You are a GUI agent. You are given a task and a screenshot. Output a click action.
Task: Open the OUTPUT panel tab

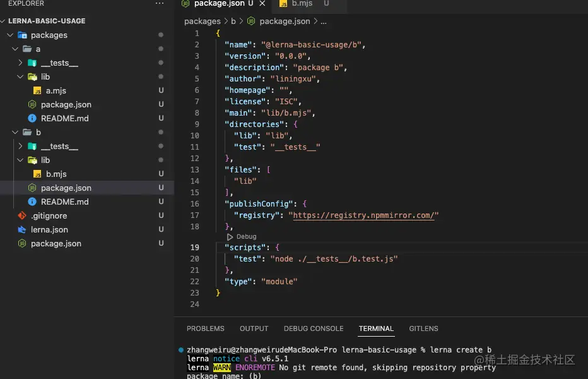[254, 328]
